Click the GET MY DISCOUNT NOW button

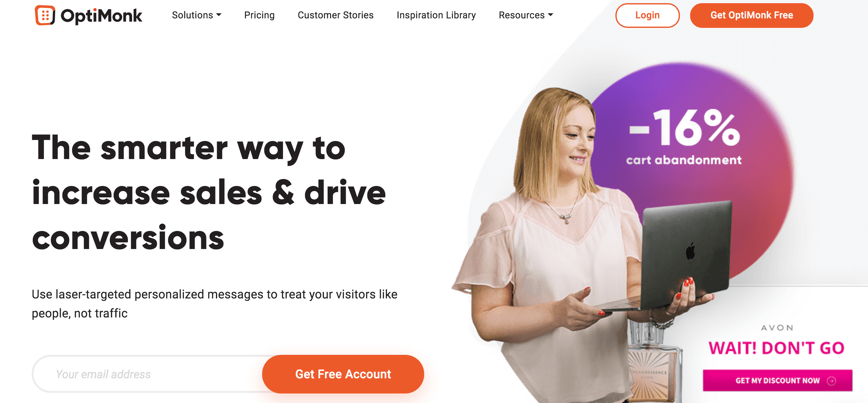click(x=777, y=381)
